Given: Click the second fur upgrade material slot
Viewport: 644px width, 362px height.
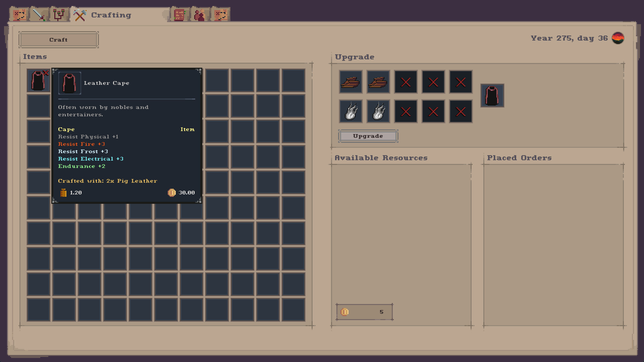Looking at the screenshot, I should tap(378, 111).
